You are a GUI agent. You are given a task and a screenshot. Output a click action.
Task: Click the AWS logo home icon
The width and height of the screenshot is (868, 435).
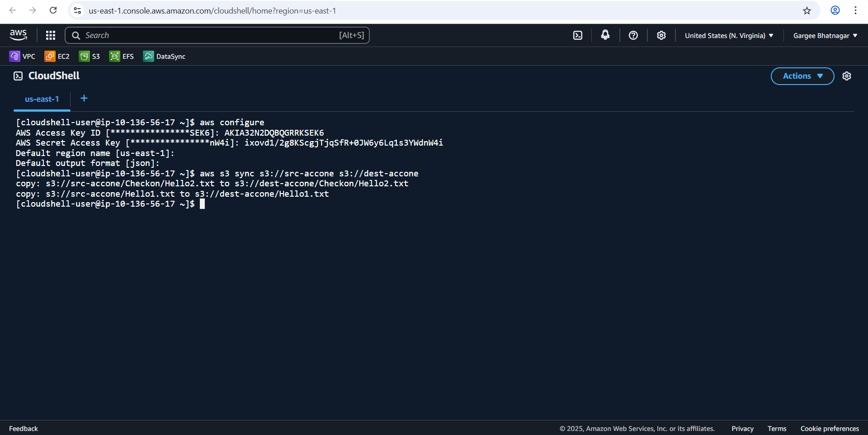(x=19, y=35)
